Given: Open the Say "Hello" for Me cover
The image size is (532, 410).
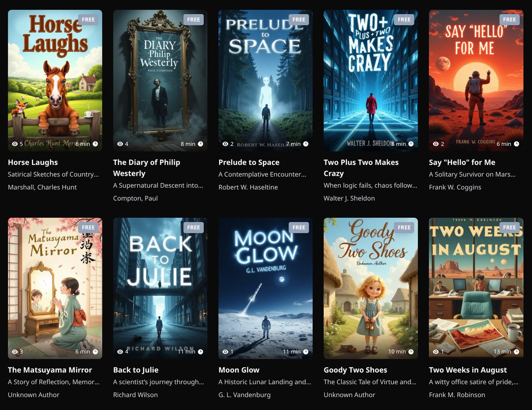Looking at the screenshot, I should 476,81.
